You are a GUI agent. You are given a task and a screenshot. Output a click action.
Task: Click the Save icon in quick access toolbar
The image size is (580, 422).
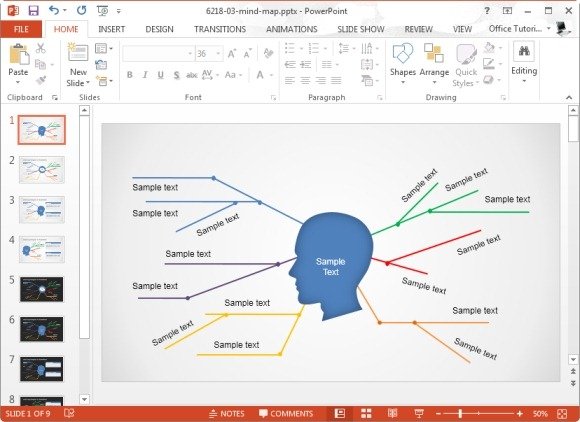pos(34,11)
